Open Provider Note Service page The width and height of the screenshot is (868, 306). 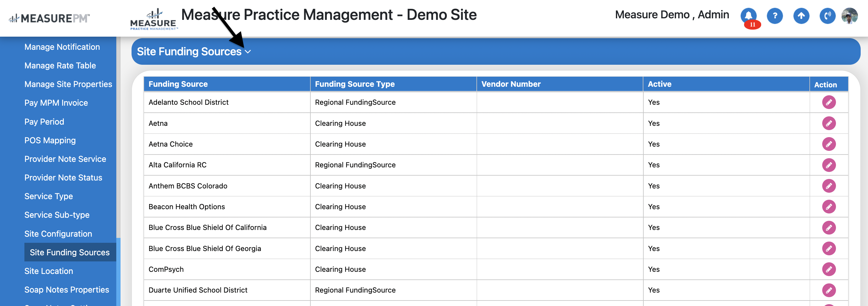coord(65,159)
